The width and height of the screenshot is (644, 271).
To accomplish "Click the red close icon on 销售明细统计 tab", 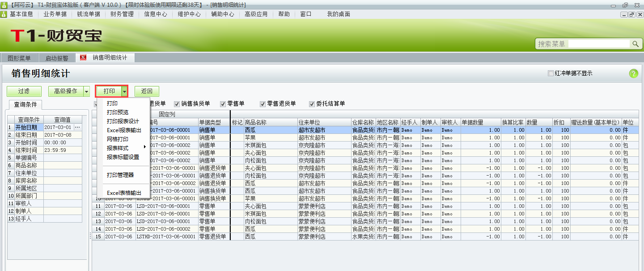I will point(82,57).
